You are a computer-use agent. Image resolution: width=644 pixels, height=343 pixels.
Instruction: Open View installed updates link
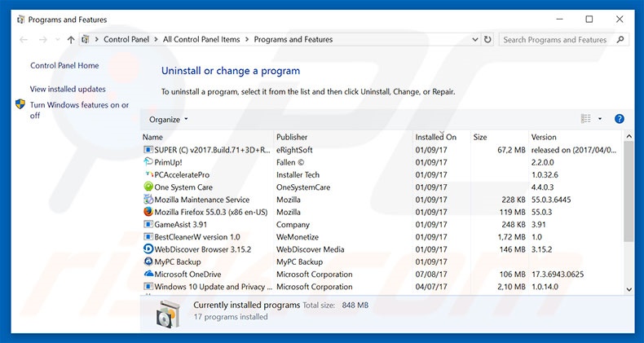point(68,89)
